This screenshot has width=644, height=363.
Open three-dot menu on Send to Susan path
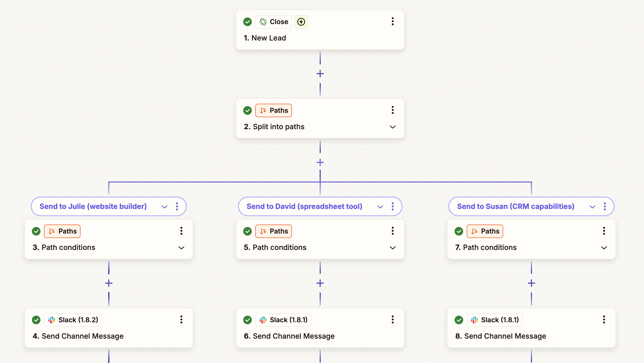tap(605, 206)
